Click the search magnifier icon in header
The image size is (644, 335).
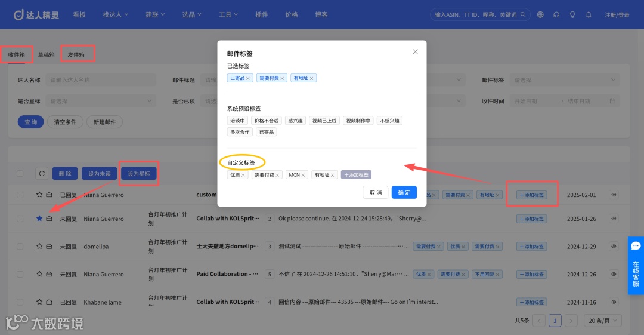[523, 14]
